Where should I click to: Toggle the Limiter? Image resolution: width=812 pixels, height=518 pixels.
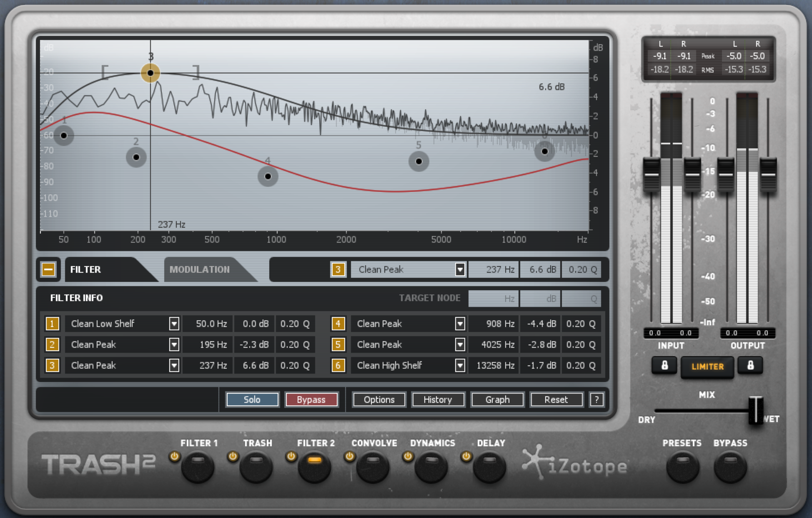[x=707, y=367]
